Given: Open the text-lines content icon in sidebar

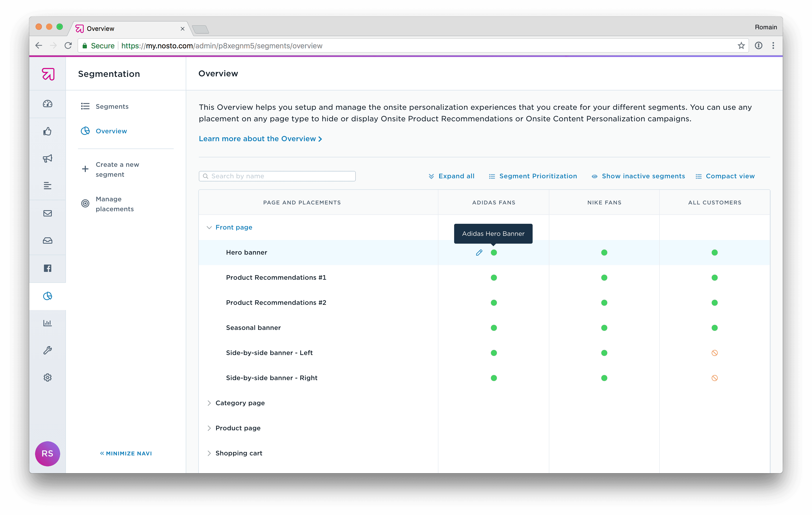Looking at the screenshot, I should [48, 186].
